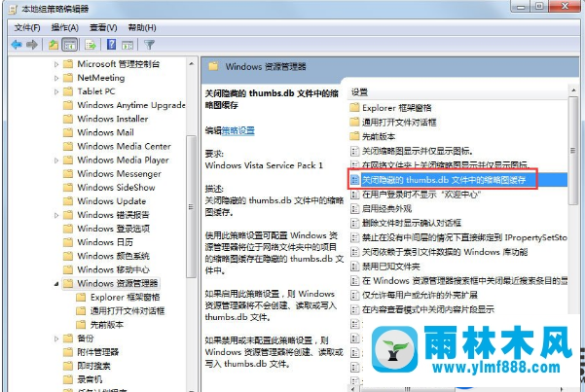Click scroll-up arrow of settings list
The image size is (585, 392).
[x=573, y=90]
